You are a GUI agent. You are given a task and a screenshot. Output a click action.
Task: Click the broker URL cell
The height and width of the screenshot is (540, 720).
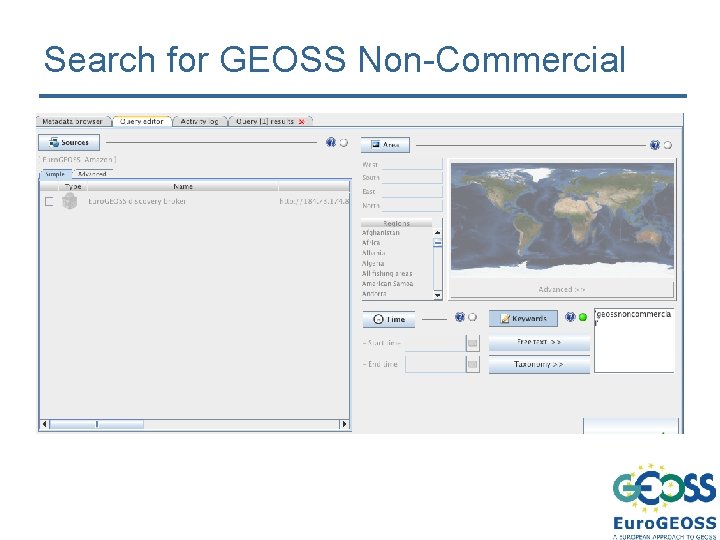point(314,201)
